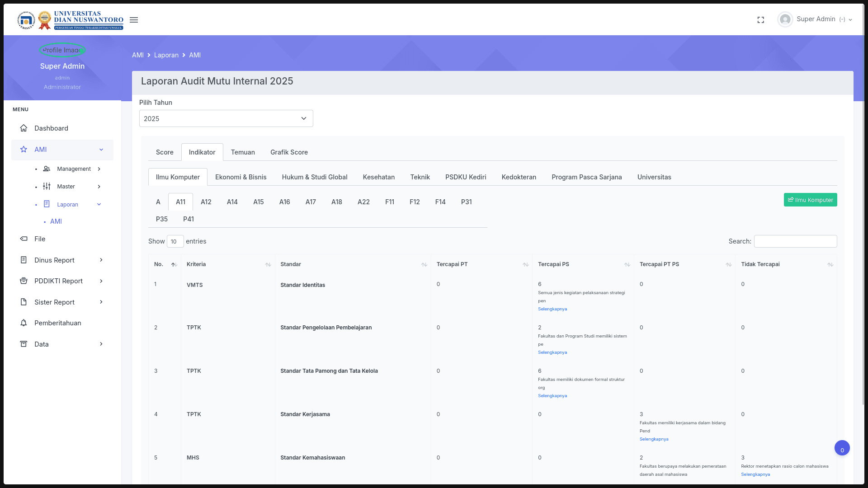868x488 pixels.
Task: Click Laporan in the breadcrumb
Action: (166, 55)
